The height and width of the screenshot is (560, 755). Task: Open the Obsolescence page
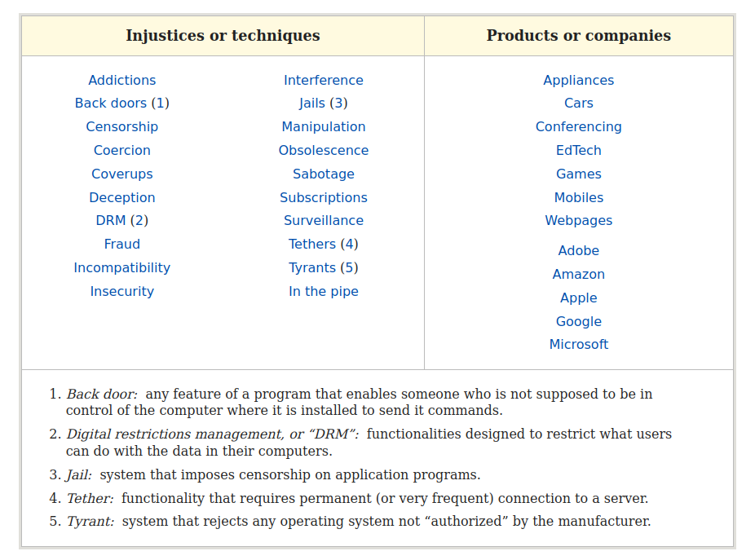[324, 150]
